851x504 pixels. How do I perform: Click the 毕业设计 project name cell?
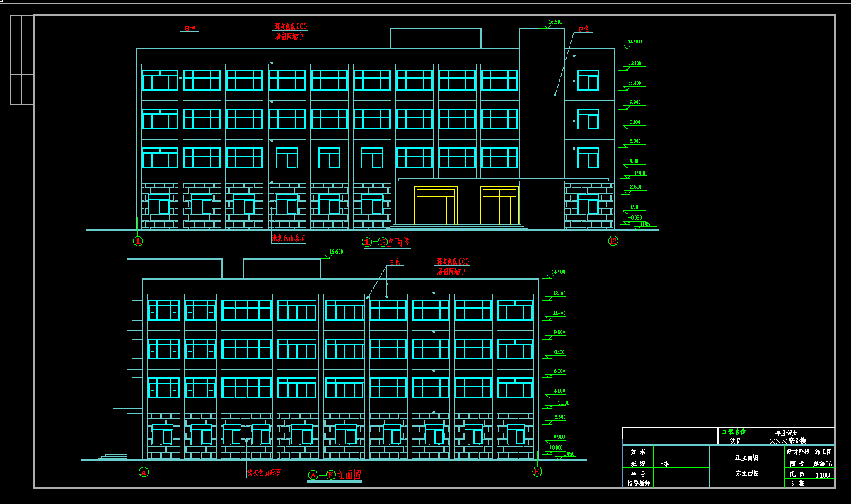tap(787, 433)
